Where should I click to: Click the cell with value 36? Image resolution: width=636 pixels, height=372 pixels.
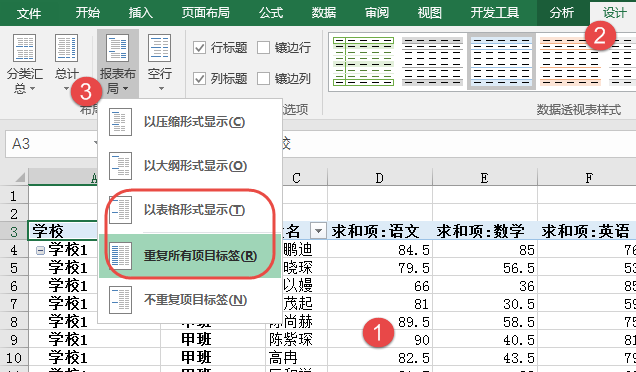click(x=485, y=286)
